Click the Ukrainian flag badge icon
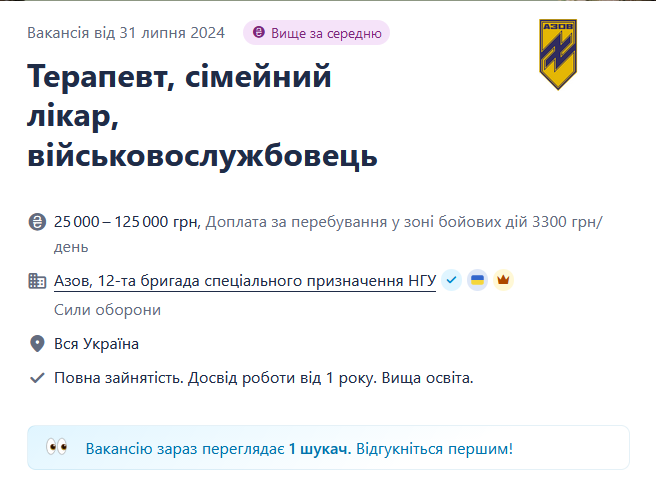Image resolution: width=656 pixels, height=497 pixels. [477, 280]
